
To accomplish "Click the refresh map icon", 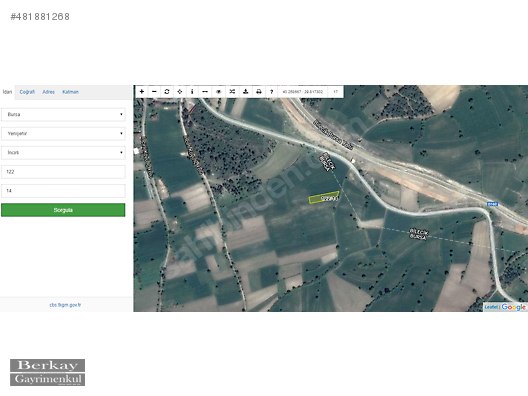I will click(167, 92).
